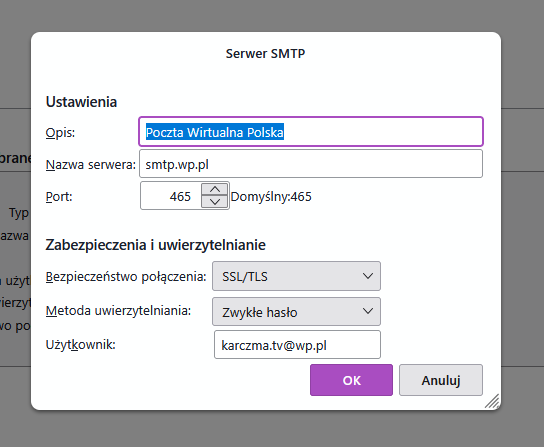The image size is (544, 447).
Task: Click the Zabezpieczenia i uwierzytelnianie heading
Action: [x=155, y=245]
